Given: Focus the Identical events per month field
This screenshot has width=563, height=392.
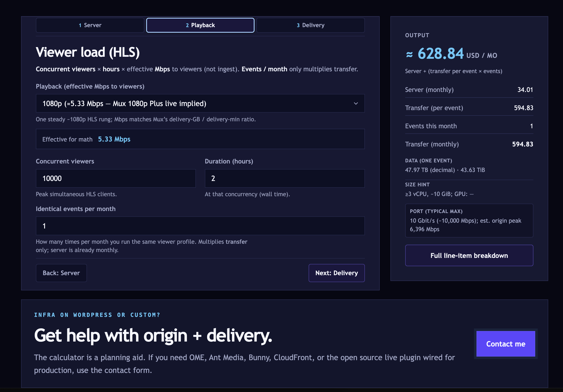Looking at the screenshot, I should 200,226.
